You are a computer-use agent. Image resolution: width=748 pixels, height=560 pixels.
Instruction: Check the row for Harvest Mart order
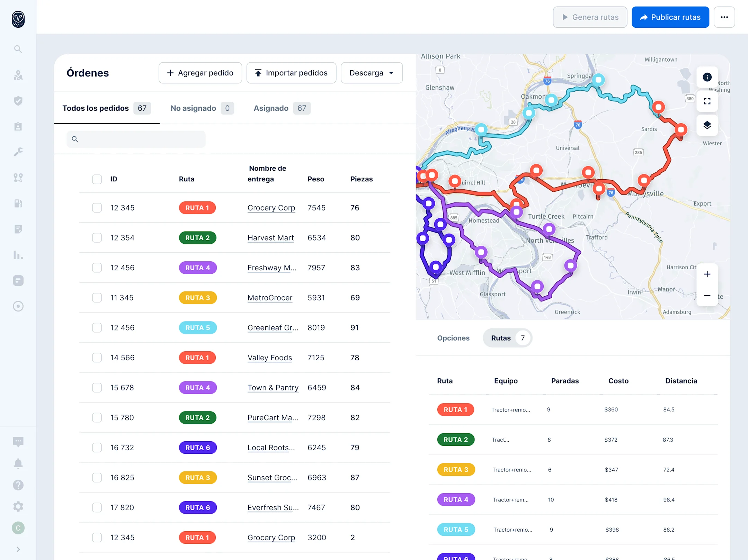97,238
